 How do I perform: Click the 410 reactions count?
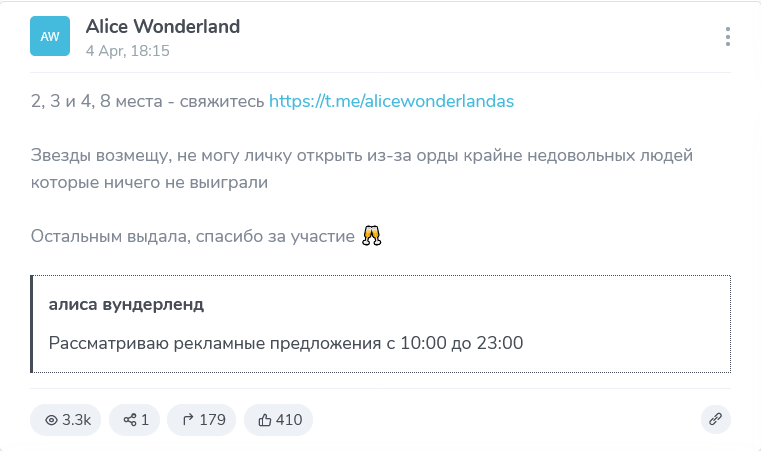pyautogui.click(x=289, y=420)
